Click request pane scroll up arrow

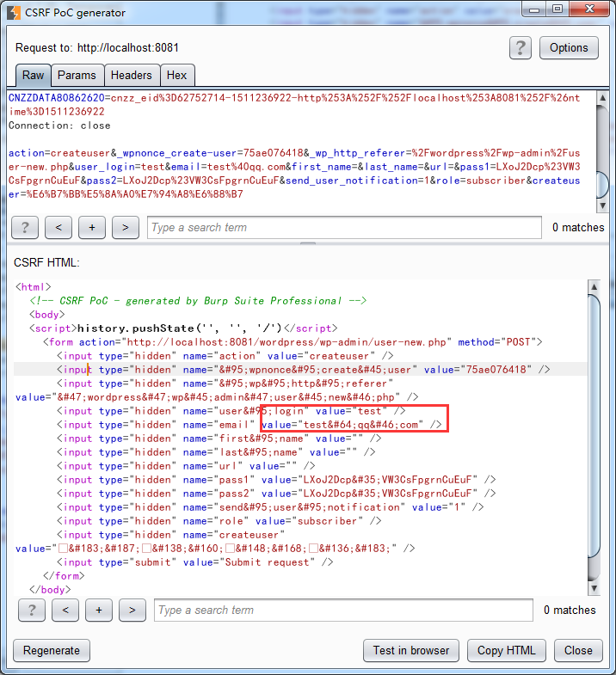[x=602, y=98]
